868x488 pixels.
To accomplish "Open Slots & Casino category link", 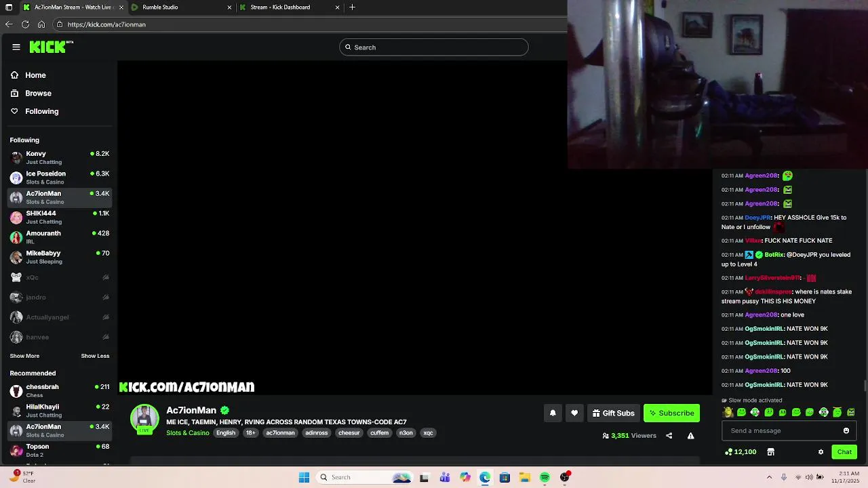I will point(188,433).
